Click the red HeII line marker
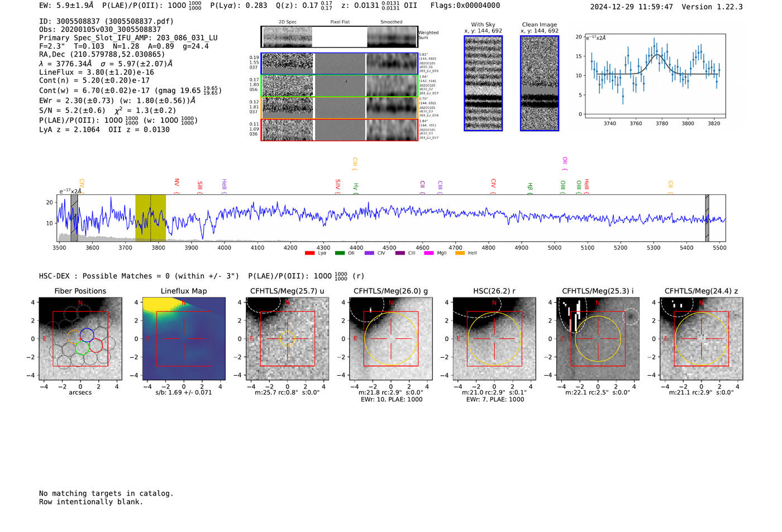Viewport: 782px width, 532px height. tap(586, 186)
